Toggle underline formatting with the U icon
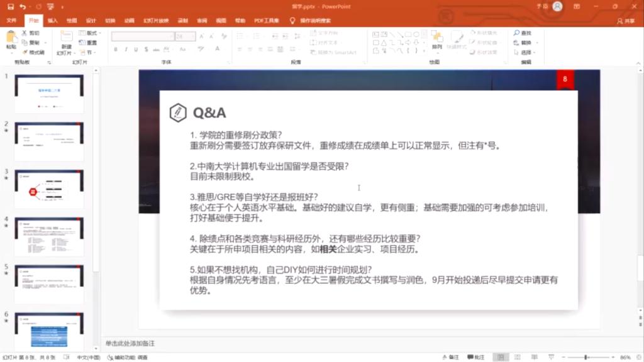Viewport: 644px width, 362px height. coord(136,49)
